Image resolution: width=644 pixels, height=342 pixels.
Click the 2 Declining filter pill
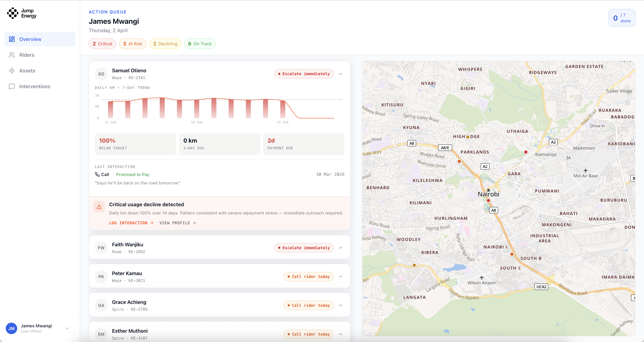[165, 43]
